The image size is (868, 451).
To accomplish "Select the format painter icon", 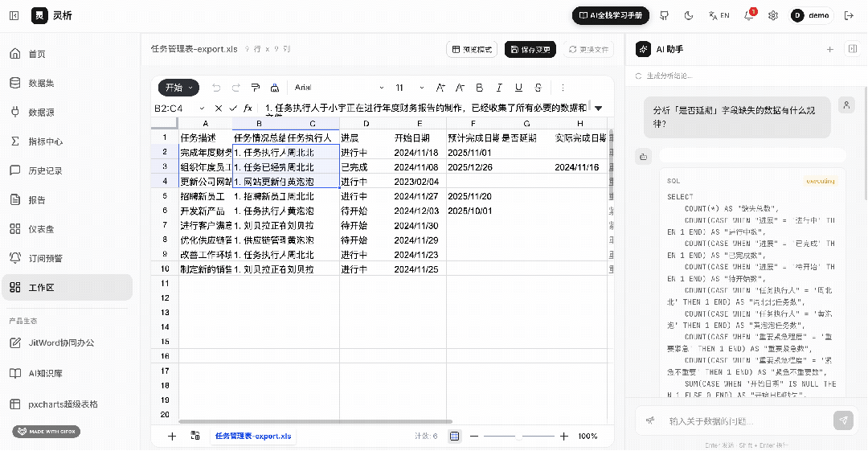I will click(256, 88).
